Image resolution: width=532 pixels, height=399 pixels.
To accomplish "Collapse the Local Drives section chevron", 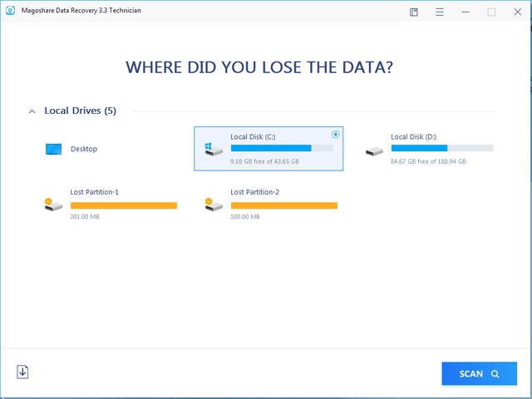I will pos(32,111).
